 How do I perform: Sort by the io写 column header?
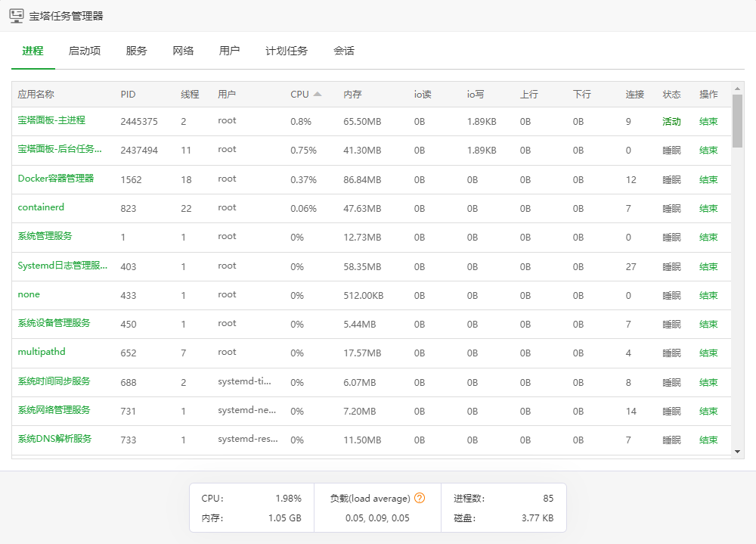(x=476, y=94)
